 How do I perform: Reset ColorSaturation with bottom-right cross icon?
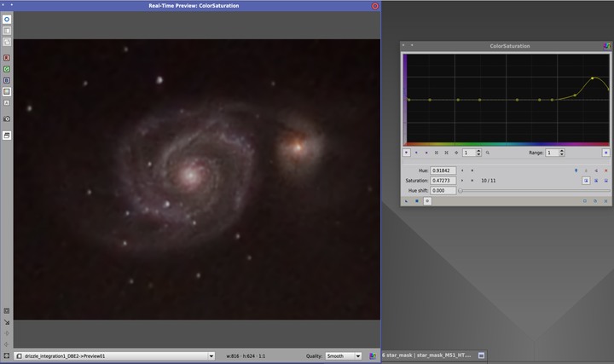[x=605, y=201]
